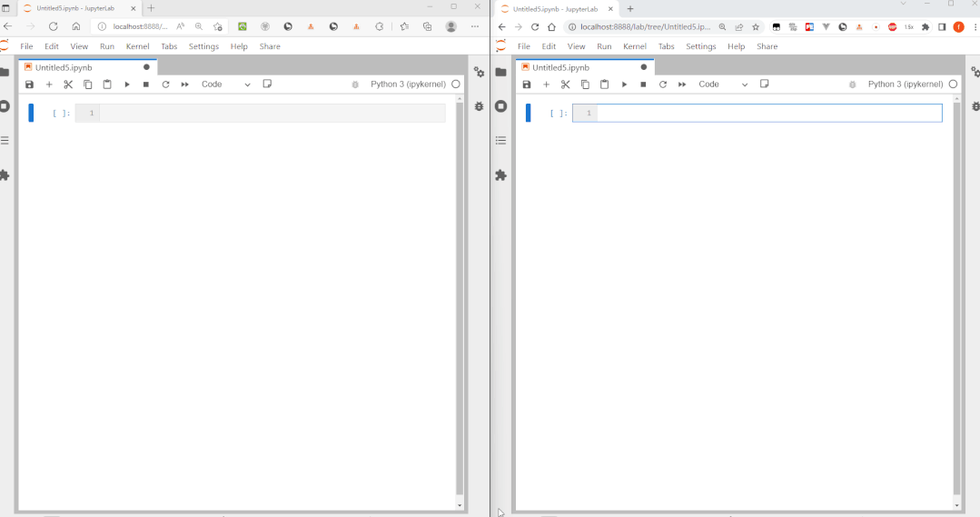The height and width of the screenshot is (517, 980).
Task: Open Code cell type dropdown, right window
Action: coord(722,85)
